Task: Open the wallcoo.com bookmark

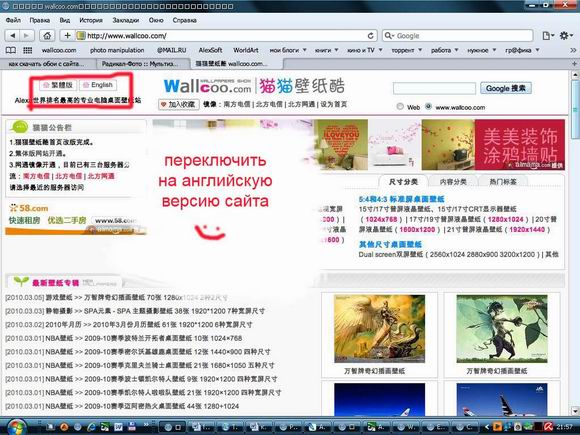Action: coord(59,50)
